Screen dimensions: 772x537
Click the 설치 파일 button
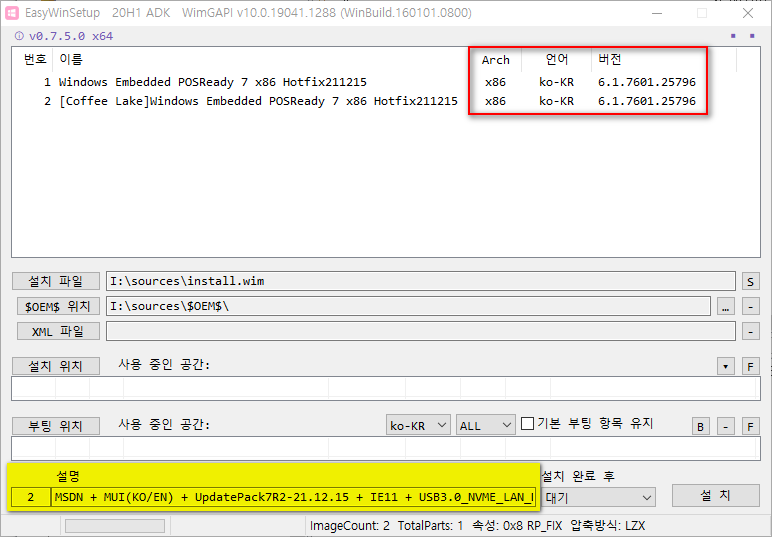[56, 281]
